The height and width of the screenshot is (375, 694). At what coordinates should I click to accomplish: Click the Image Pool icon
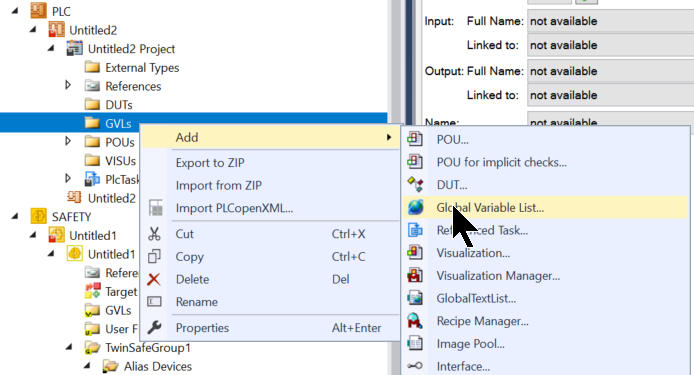tap(415, 343)
